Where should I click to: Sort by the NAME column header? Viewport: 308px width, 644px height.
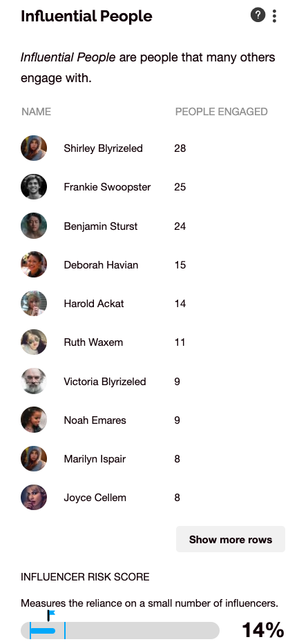tap(36, 112)
